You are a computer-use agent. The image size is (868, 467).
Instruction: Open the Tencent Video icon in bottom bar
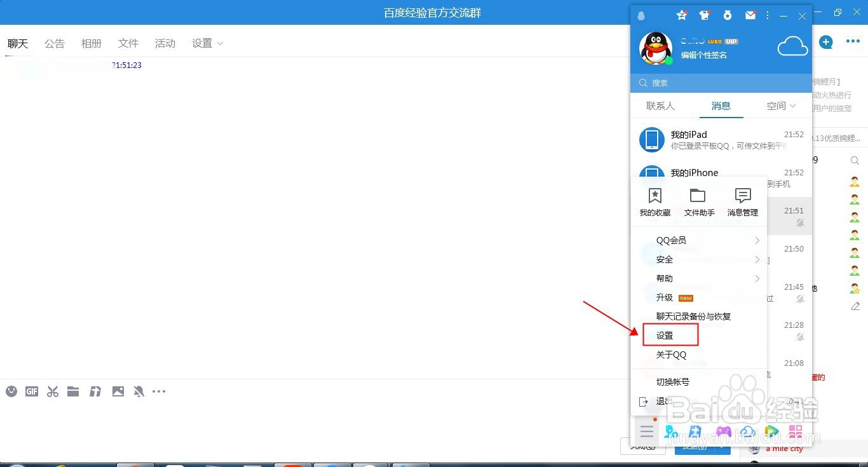771,433
